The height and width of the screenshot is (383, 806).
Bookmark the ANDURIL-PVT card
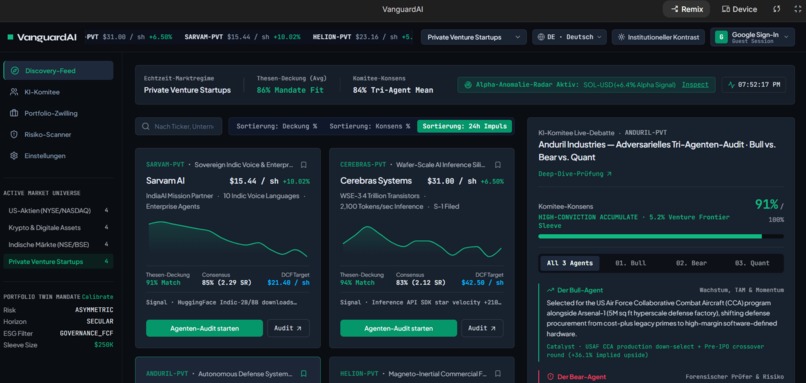pos(304,374)
